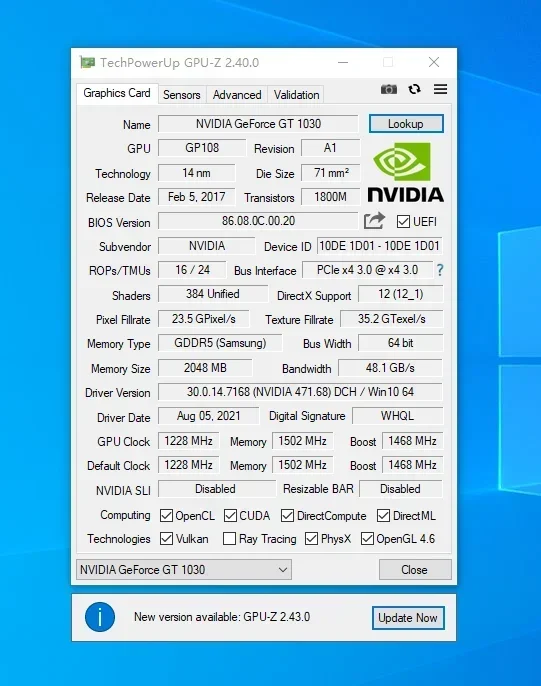The height and width of the screenshot is (686, 541).
Task: Click the blue info icon in update banner
Action: 100,617
